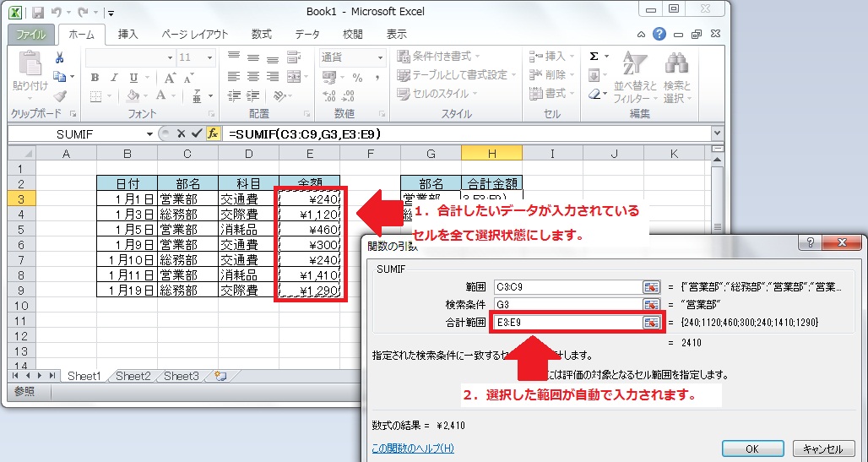Open セルのスタイル dropdown
The height and width of the screenshot is (462, 868).
(437, 94)
